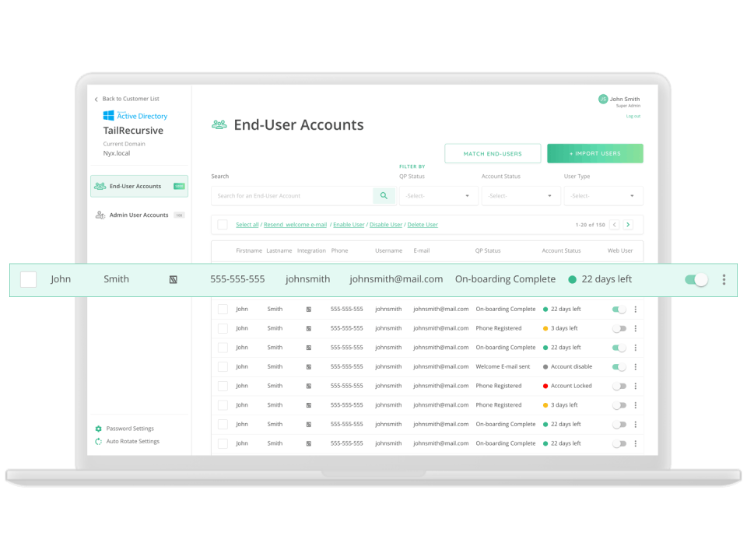Click the Active Directory Windows logo
The width and height of the screenshot is (747, 560).
pos(109,116)
